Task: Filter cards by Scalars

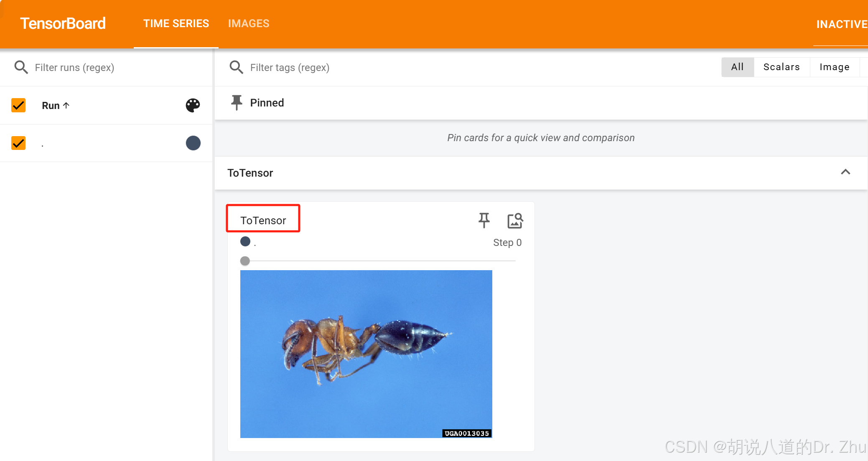Action: [781, 67]
